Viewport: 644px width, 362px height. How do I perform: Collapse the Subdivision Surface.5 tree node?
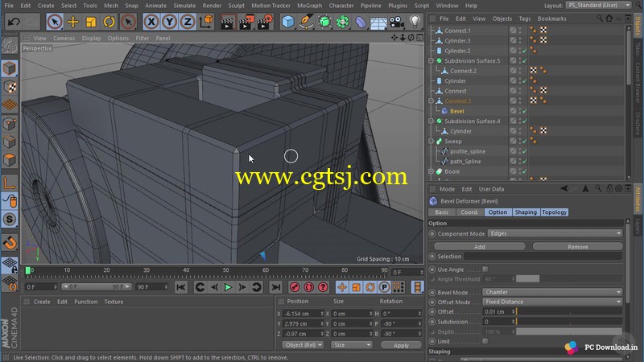coord(431,61)
